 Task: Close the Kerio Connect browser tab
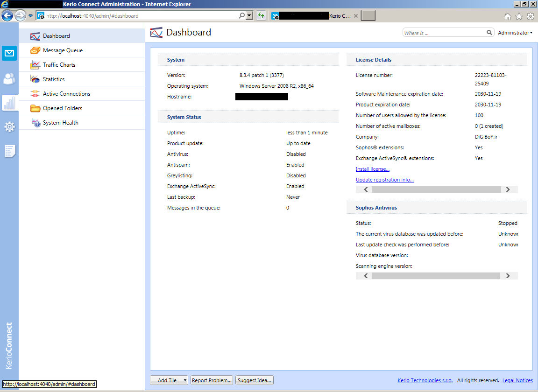(x=356, y=16)
